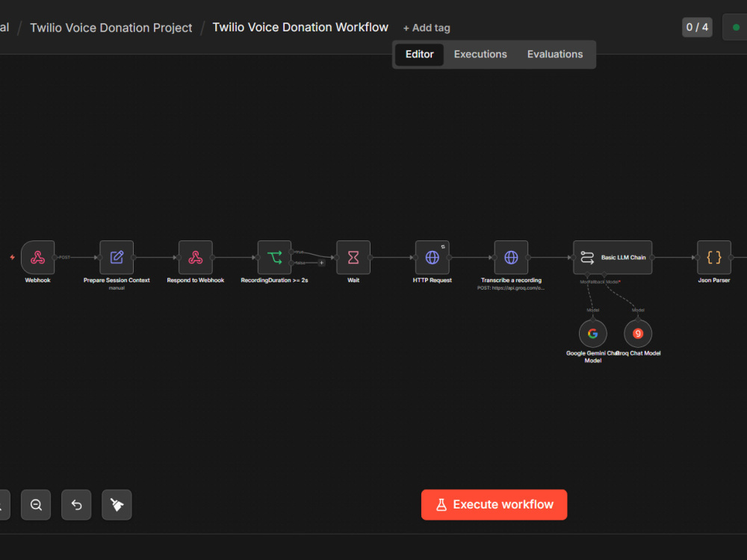Screen dimensions: 747x560
Task: Switch to the Evaluations tab
Action: tap(555, 55)
